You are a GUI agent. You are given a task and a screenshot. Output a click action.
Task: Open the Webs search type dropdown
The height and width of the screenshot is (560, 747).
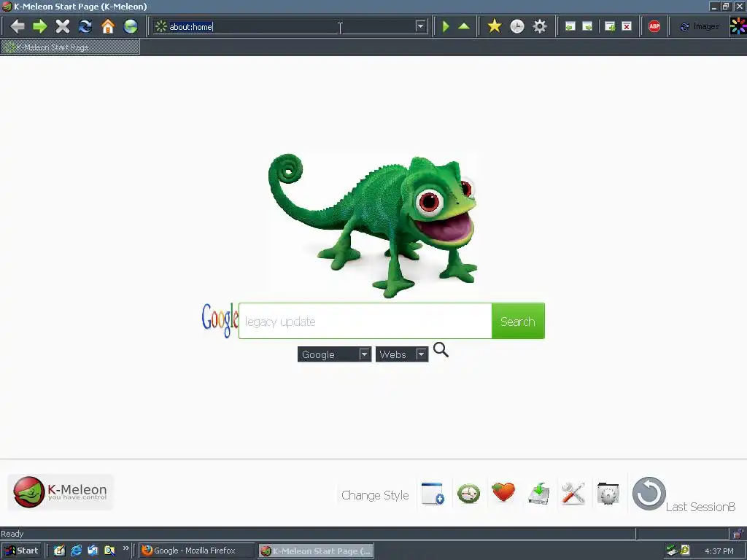(402, 354)
